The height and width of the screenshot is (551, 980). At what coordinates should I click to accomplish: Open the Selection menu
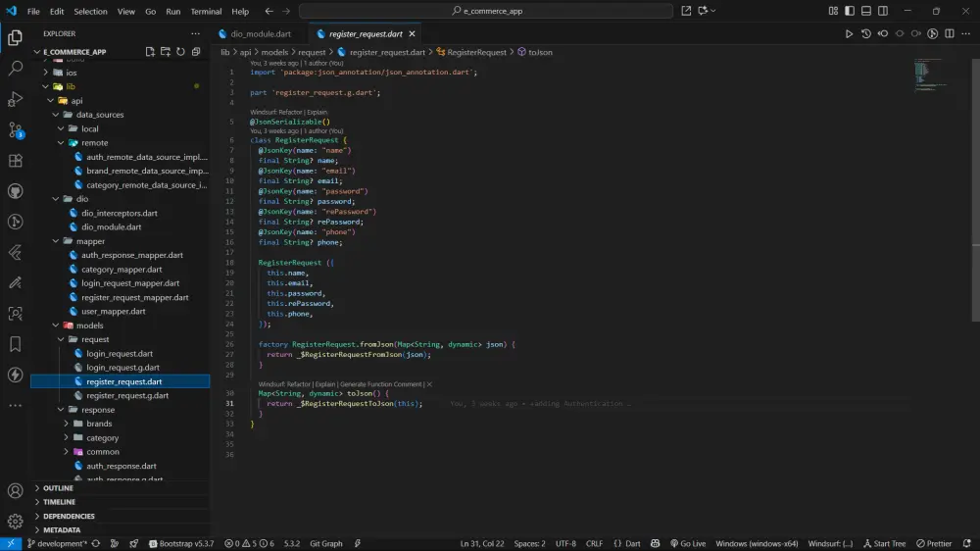click(x=90, y=11)
